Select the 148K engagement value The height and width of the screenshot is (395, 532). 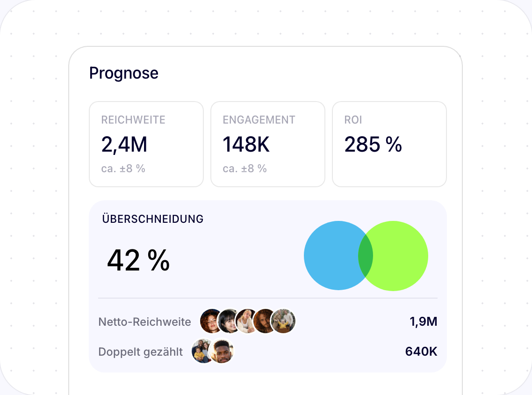pyautogui.click(x=246, y=145)
